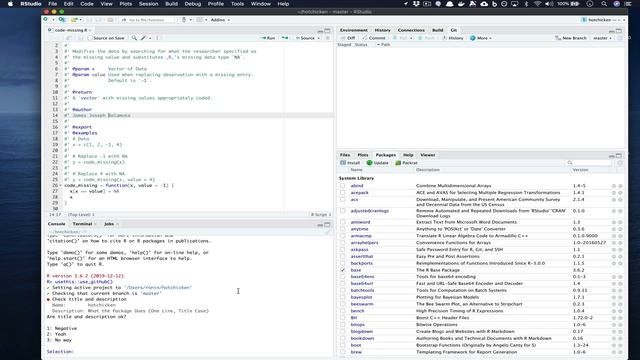Refresh the packages list icon

(x=620, y=163)
